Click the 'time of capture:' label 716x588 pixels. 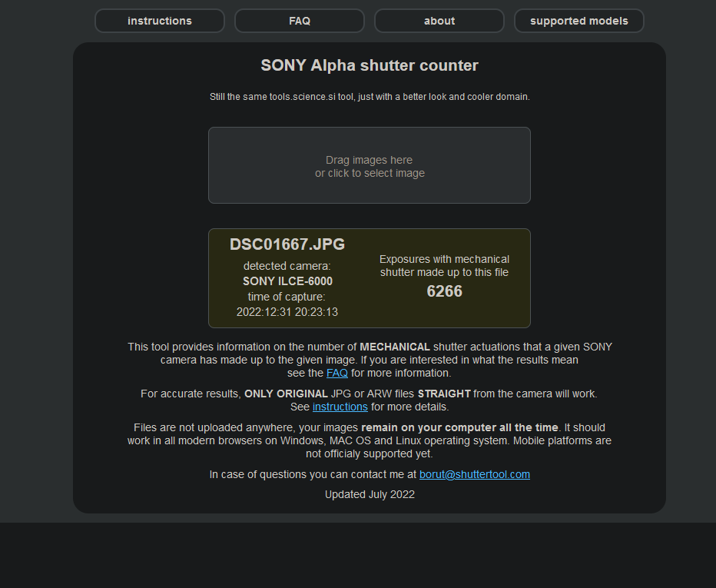287,297
